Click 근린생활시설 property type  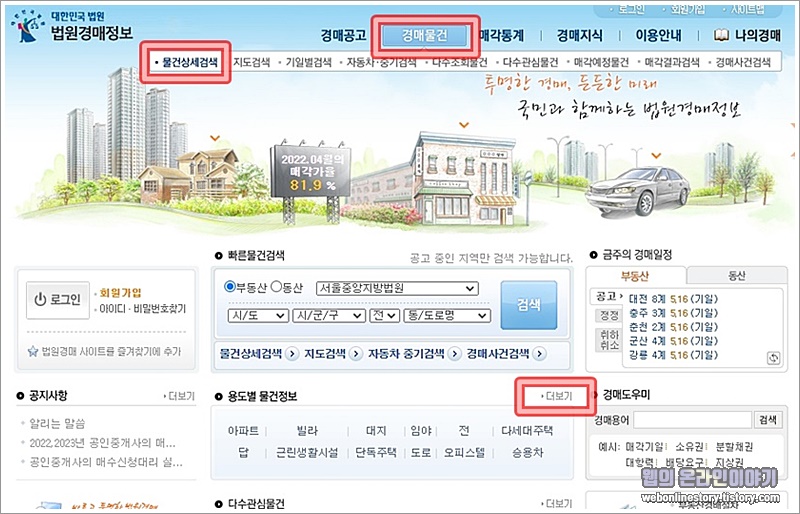coord(307,453)
